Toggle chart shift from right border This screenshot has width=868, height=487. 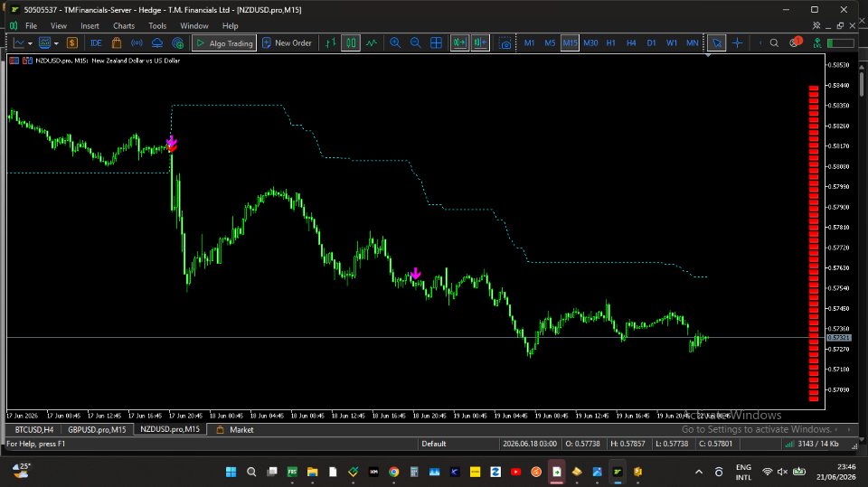(x=480, y=42)
